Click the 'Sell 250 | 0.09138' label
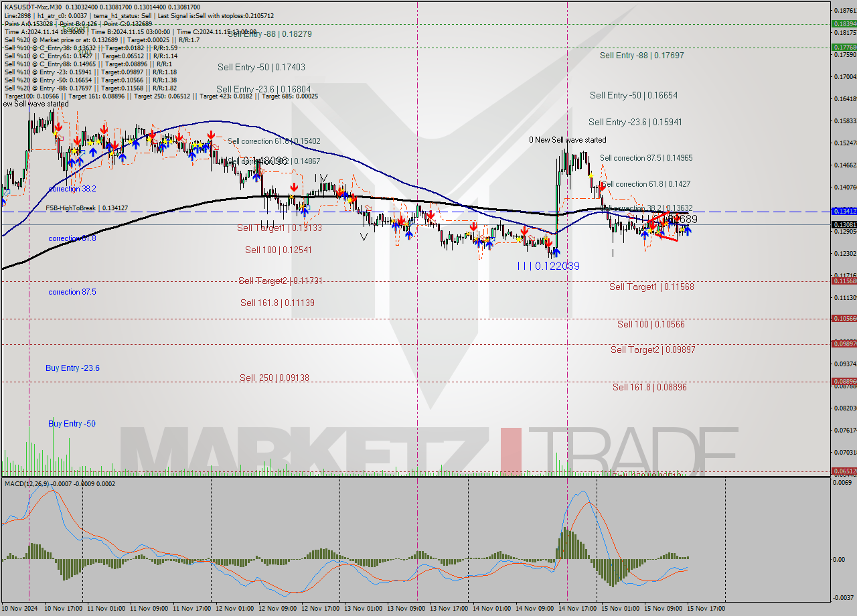The image size is (857, 616). click(275, 378)
